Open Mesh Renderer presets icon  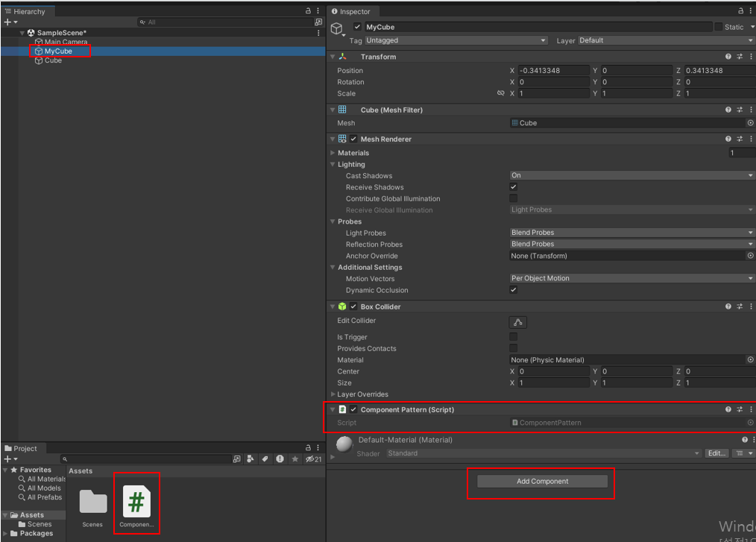(740, 139)
